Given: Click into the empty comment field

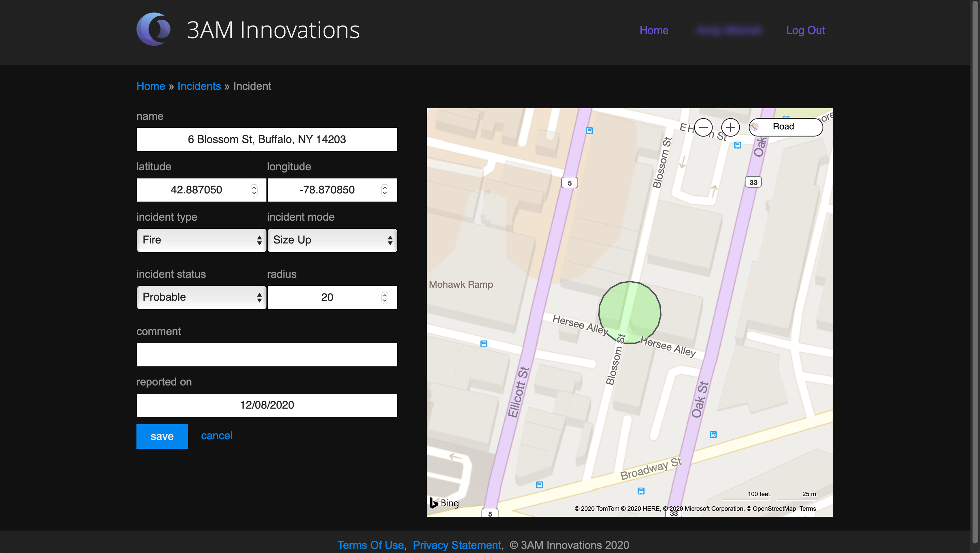Looking at the screenshot, I should (x=267, y=355).
